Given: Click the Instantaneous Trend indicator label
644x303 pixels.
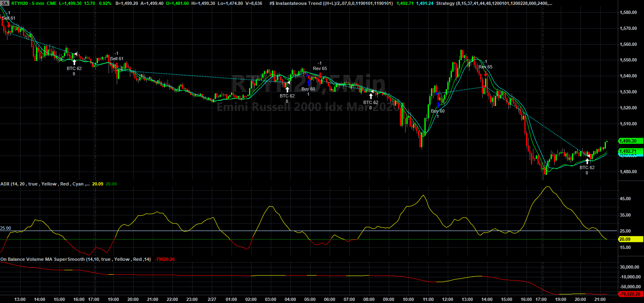Looking at the screenshot, I should click(331, 3).
